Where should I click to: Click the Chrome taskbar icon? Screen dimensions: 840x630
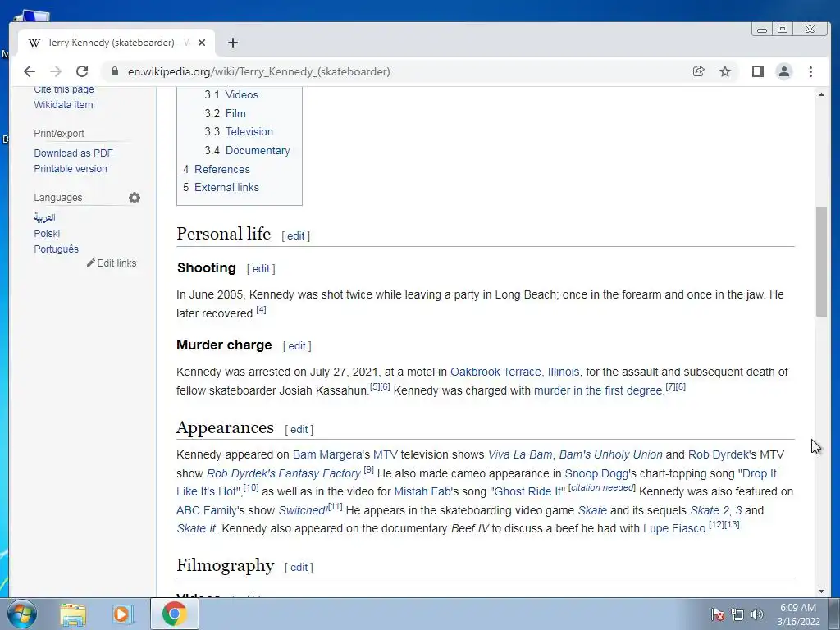[174, 614]
